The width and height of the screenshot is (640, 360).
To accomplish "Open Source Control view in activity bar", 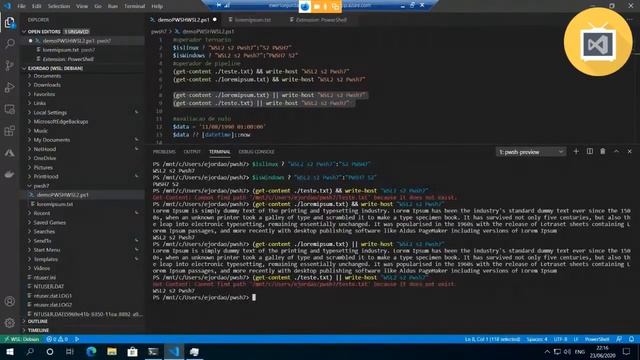I will [x=10, y=65].
